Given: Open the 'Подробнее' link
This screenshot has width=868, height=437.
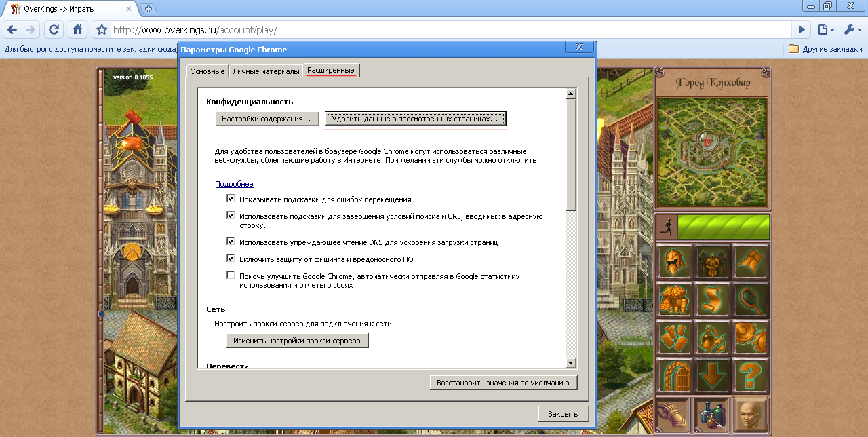Looking at the screenshot, I should [x=234, y=184].
